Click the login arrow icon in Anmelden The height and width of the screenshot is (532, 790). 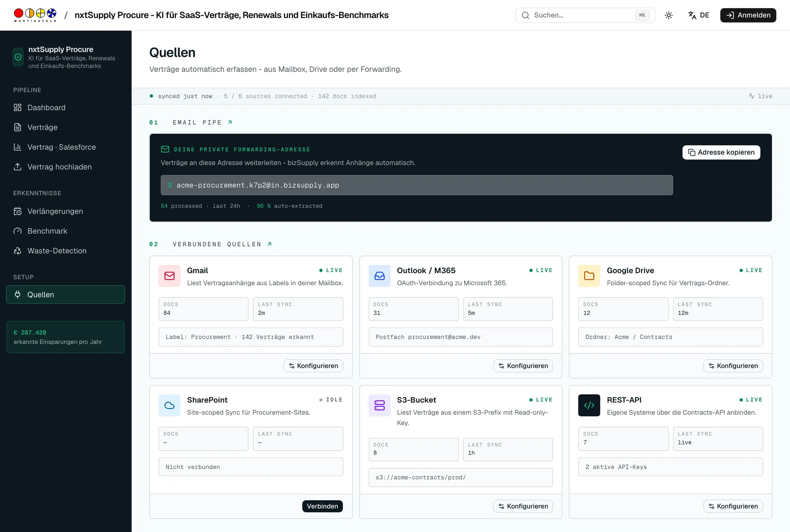(x=730, y=15)
